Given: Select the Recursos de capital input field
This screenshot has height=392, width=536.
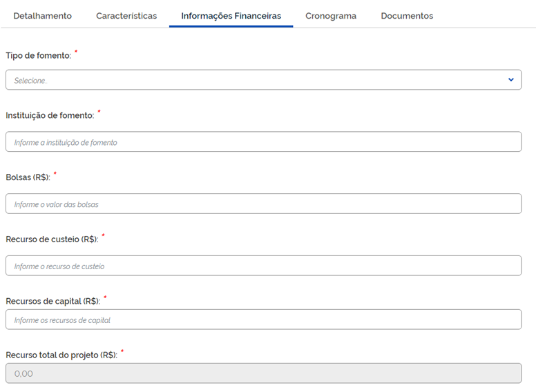Looking at the screenshot, I should pyautogui.click(x=263, y=320).
